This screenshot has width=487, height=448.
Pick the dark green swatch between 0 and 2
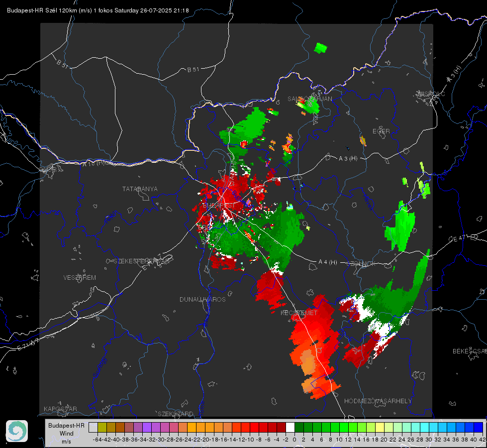point(299,428)
